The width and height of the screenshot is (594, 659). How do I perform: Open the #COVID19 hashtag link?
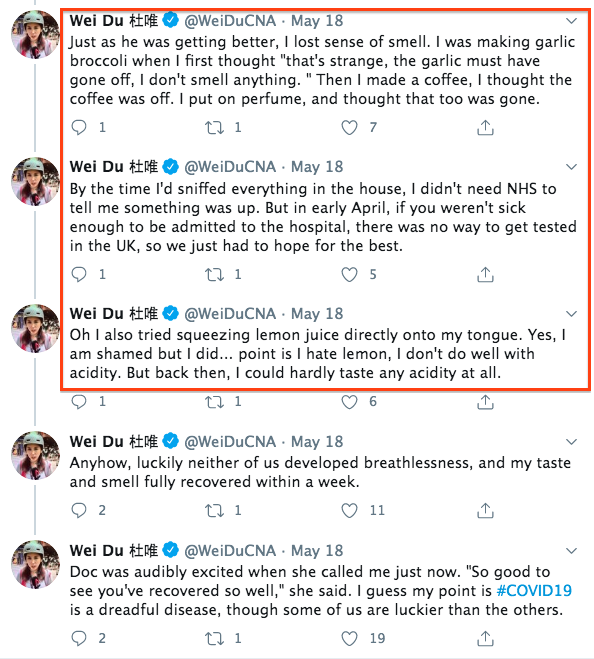534,590
